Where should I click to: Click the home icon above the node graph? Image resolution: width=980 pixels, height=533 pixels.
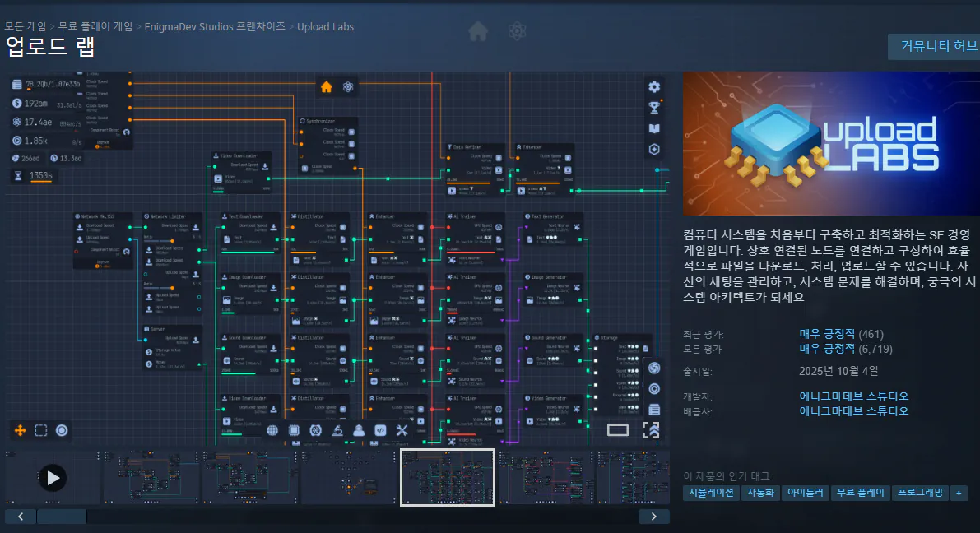tap(327, 86)
